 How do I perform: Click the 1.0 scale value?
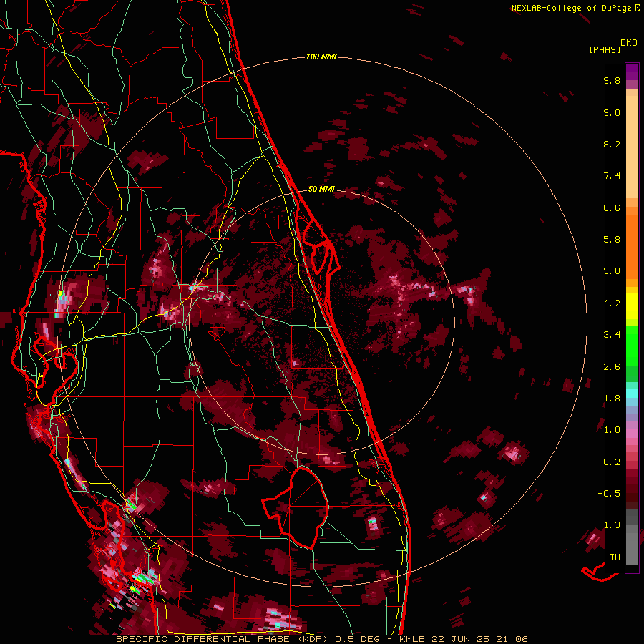[x=612, y=430]
